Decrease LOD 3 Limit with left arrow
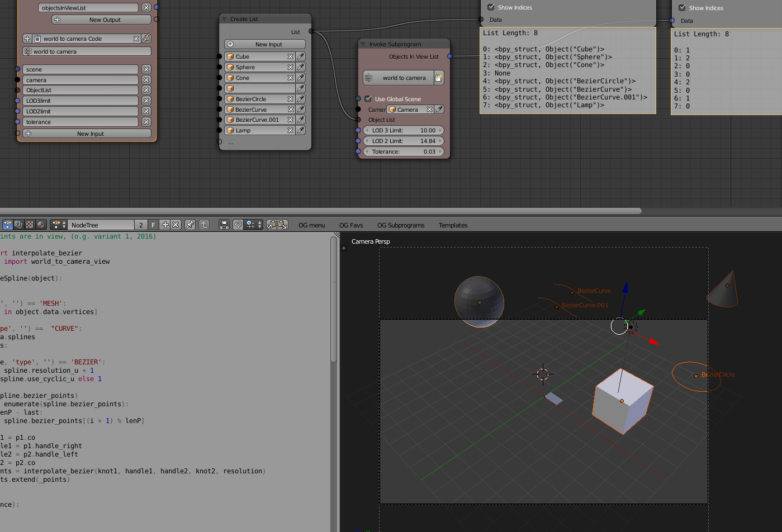Image resolution: width=782 pixels, height=532 pixels. (367, 130)
